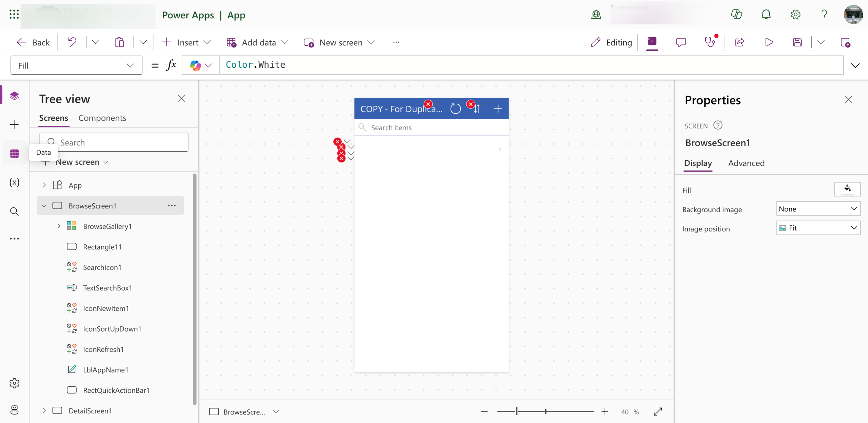The height and width of the screenshot is (423, 868).
Task: Open the Insert menu
Action: (x=186, y=42)
